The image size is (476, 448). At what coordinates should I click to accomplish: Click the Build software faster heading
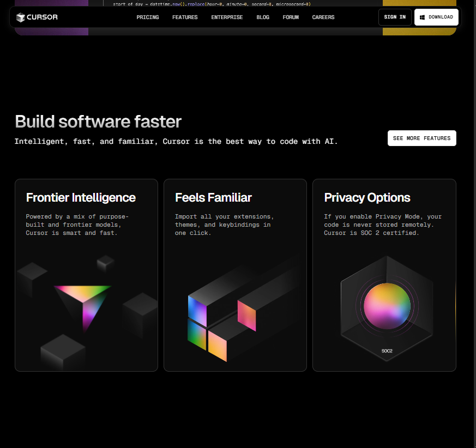tap(98, 122)
